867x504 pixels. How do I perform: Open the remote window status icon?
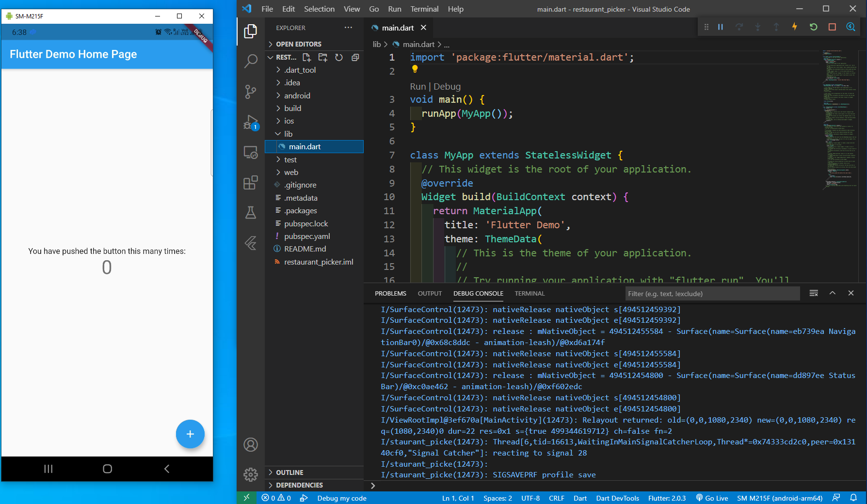point(246,498)
